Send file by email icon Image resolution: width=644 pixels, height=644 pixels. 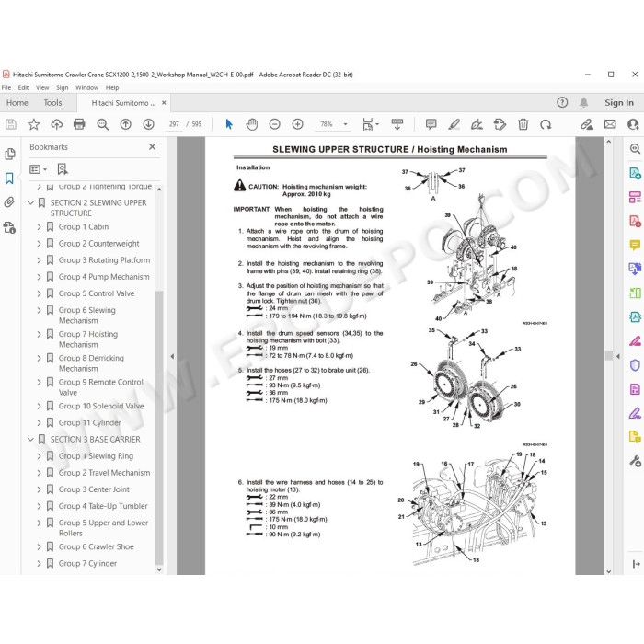pyautogui.click(x=610, y=124)
